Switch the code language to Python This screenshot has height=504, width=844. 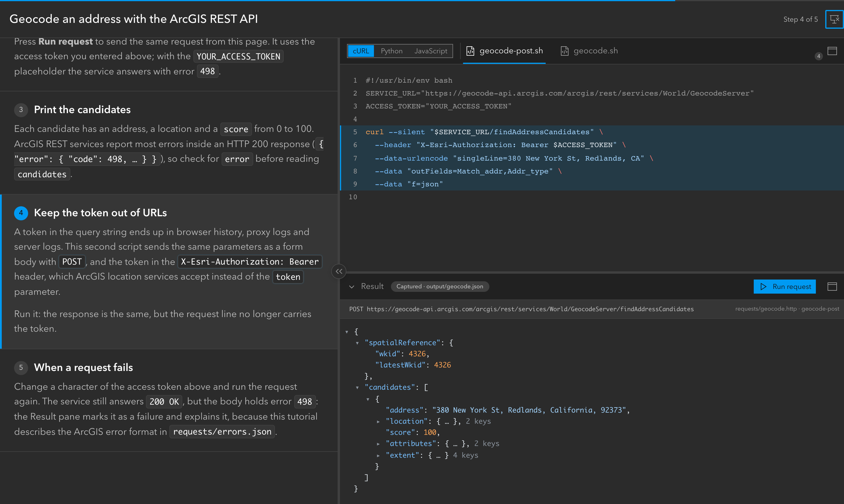[392, 51]
